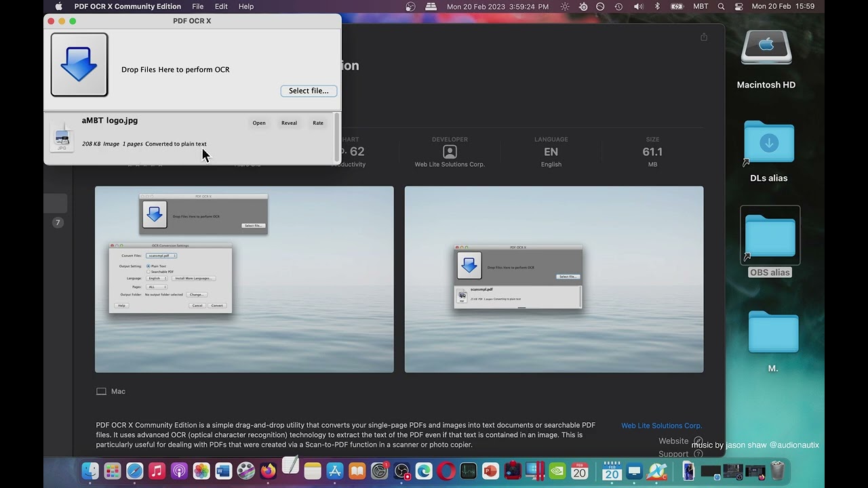
Task: Open the File menu
Action: coord(198,6)
